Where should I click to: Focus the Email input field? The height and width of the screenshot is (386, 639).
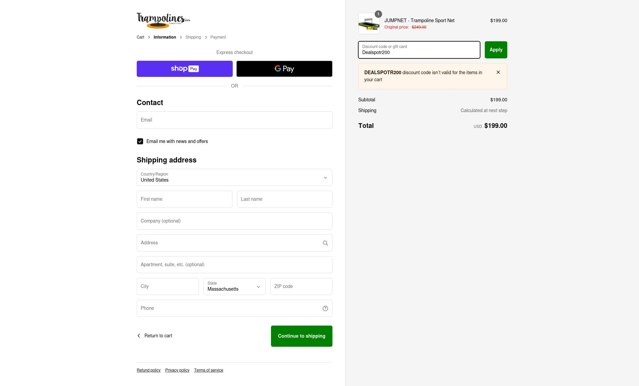(x=234, y=120)
